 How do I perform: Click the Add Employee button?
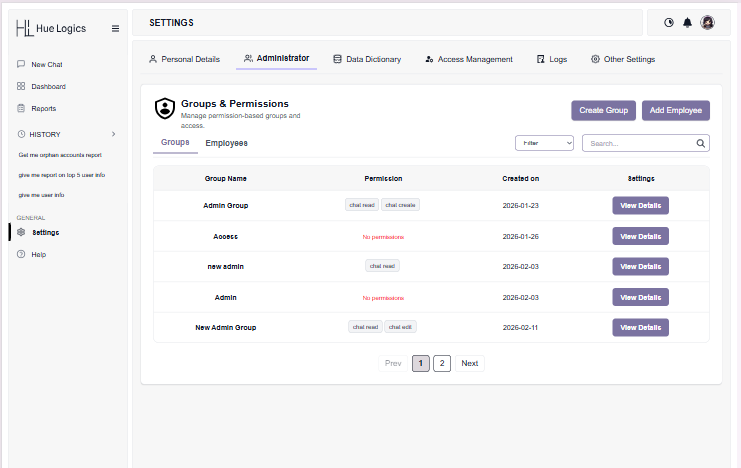pyautogui.click(x=676, y=110)
